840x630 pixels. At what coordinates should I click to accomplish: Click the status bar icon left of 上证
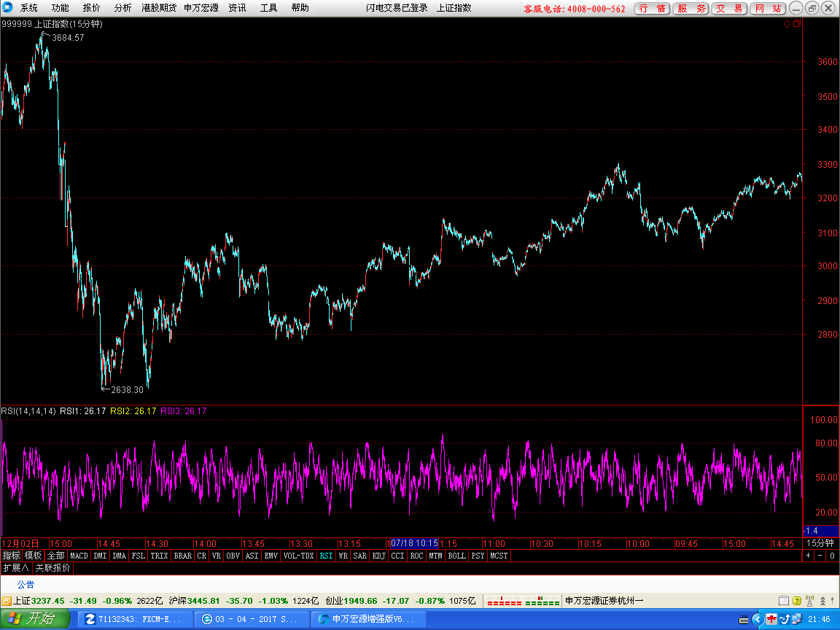click(x=7, y=601)
